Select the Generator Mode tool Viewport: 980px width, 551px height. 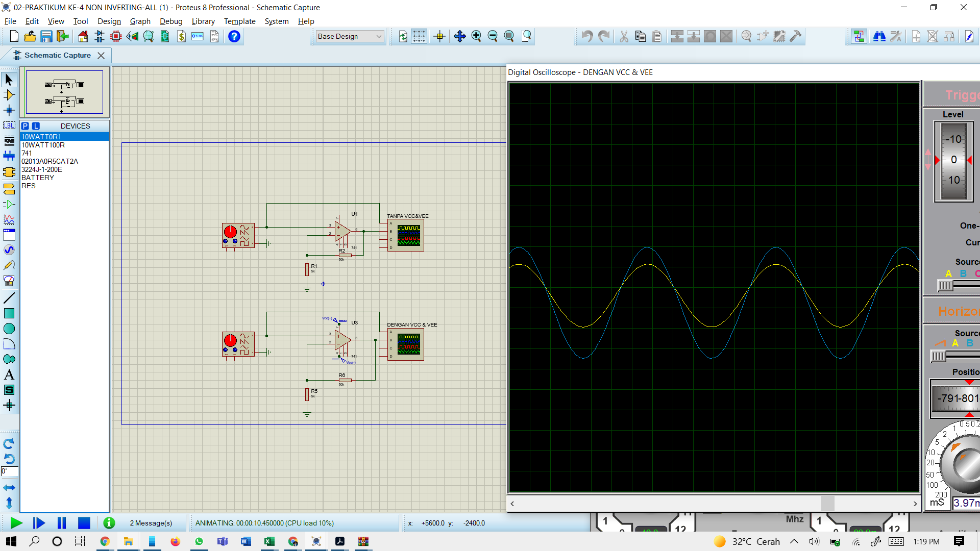(9, 250)
